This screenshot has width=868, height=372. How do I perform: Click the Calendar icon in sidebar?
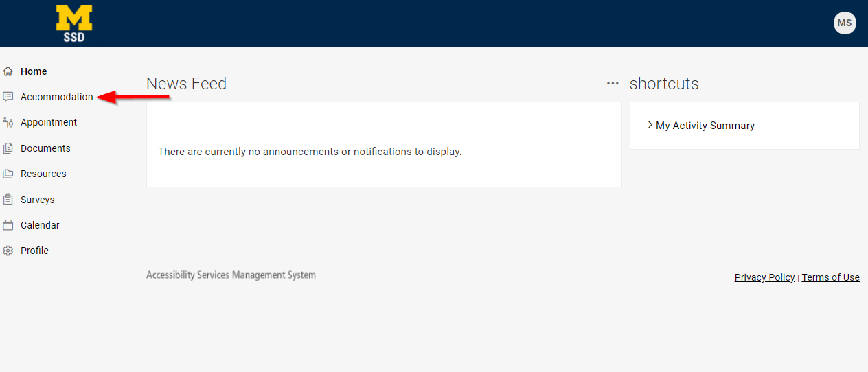tap(8, 225)
